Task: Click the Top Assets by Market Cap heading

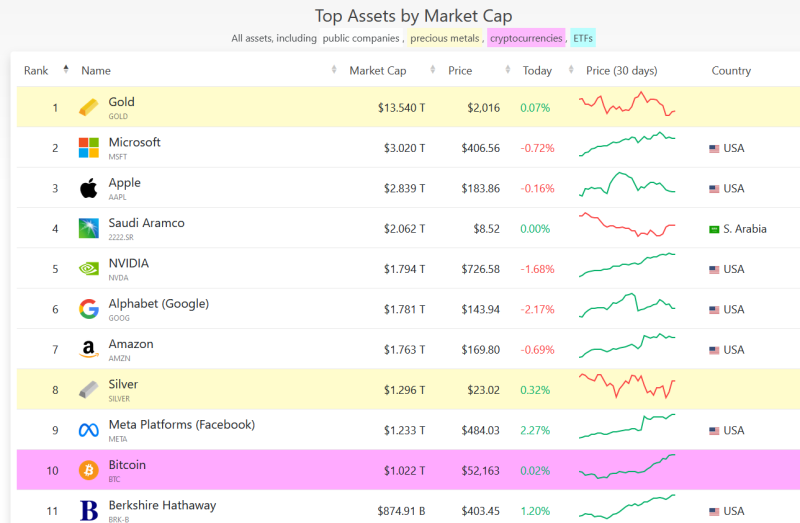Action: pos(413,16)
